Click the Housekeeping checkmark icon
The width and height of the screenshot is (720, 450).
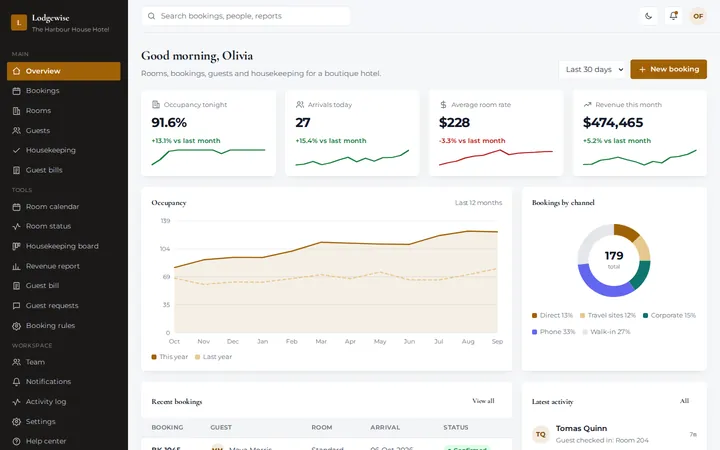point(17,150)
